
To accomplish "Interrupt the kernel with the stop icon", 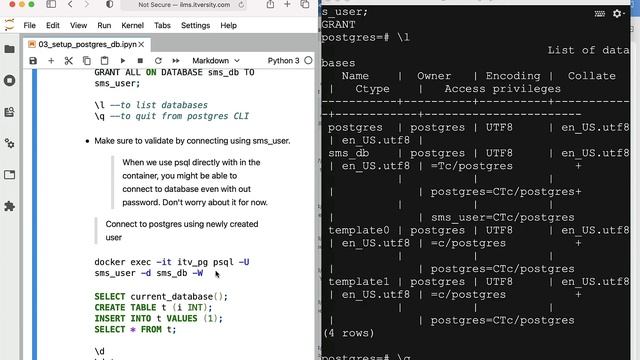I will pyautogui.click(x=140, y=61).
